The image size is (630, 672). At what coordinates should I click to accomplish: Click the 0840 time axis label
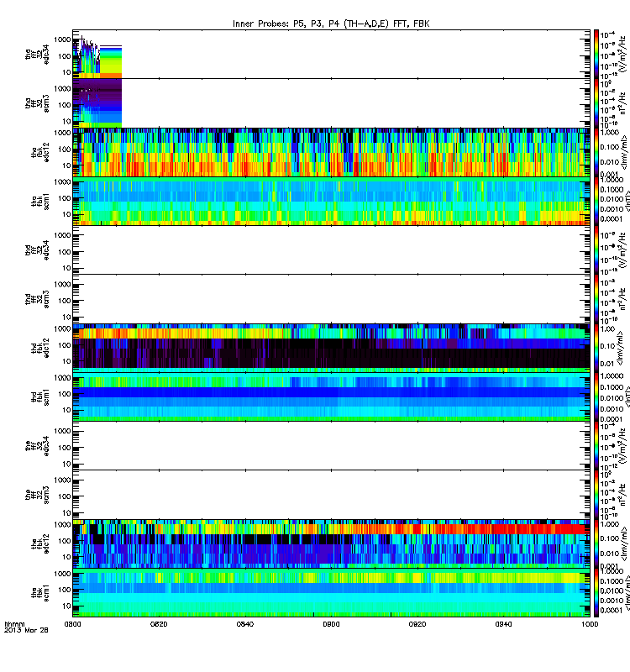[x=244, y=624]
